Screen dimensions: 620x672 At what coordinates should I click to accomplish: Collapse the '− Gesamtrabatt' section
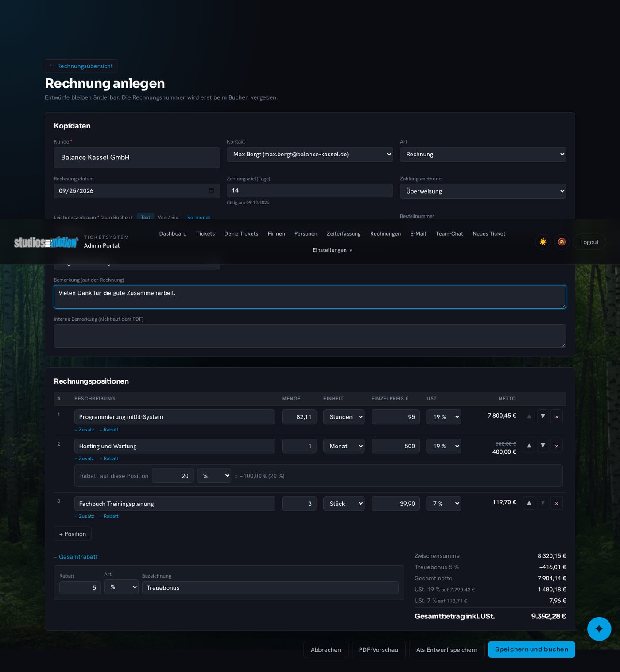tap(76, 557)
